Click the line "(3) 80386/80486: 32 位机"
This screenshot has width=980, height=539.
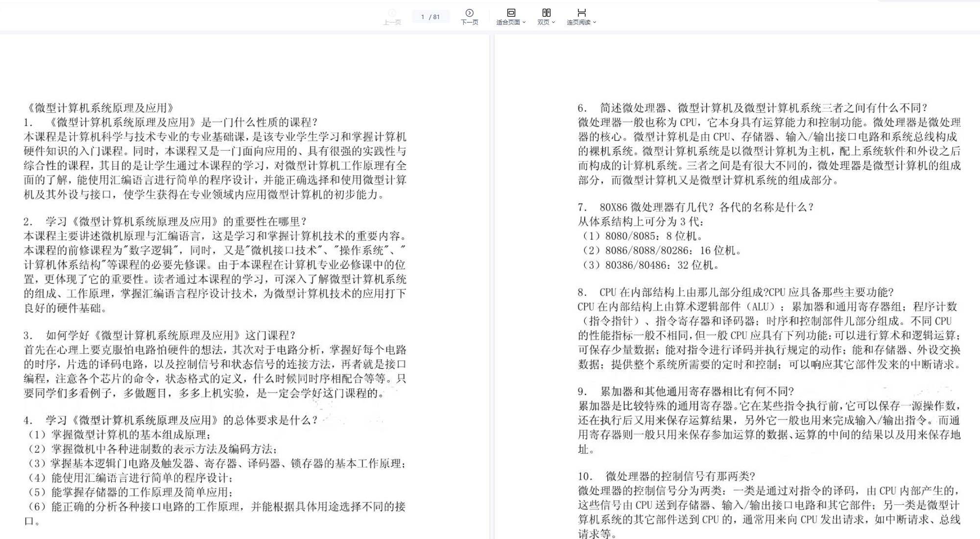point(649,265)
